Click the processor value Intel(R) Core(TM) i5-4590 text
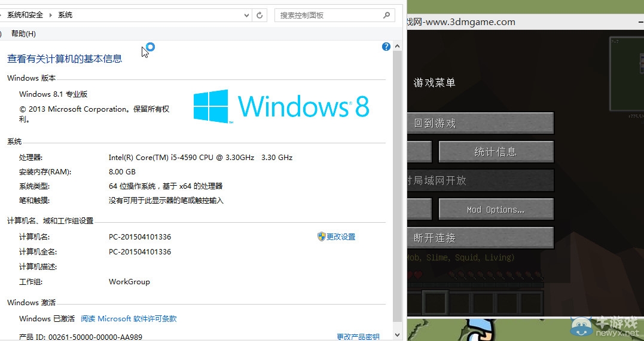The height and width of the screenshot is (341, 644). 200,157
